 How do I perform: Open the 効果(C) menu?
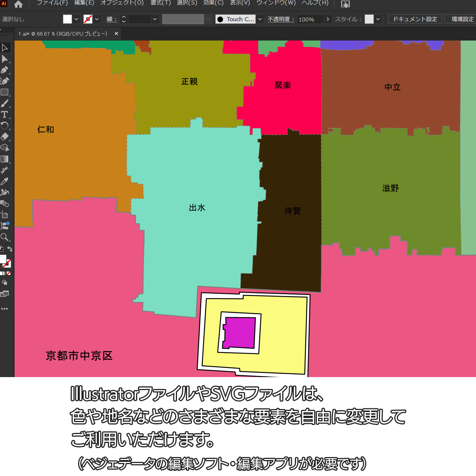[213, 3]
